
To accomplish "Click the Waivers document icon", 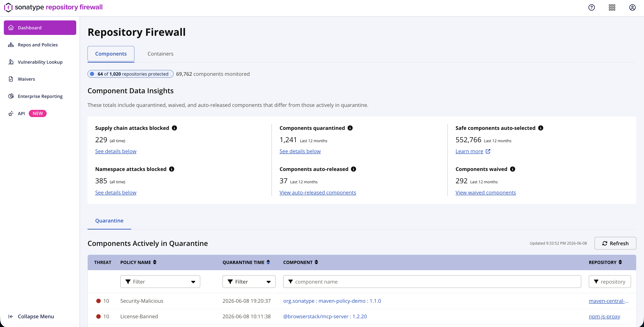I will [11, 79].
